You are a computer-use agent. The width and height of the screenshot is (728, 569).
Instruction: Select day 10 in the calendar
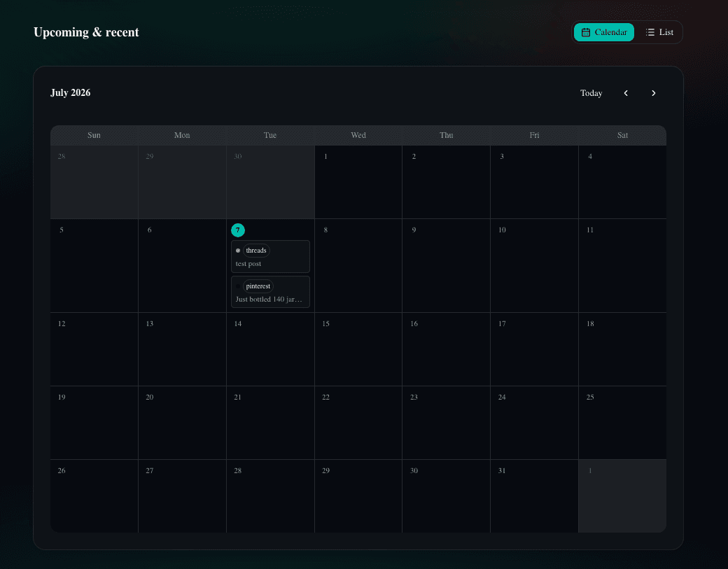click(x=534, y=265)
